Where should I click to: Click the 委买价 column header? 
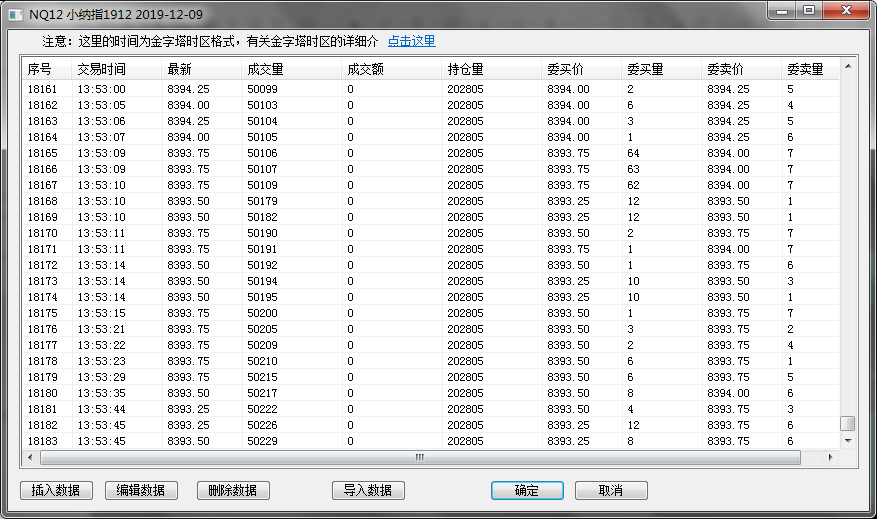pyautogui.click(x=582, y=69)
